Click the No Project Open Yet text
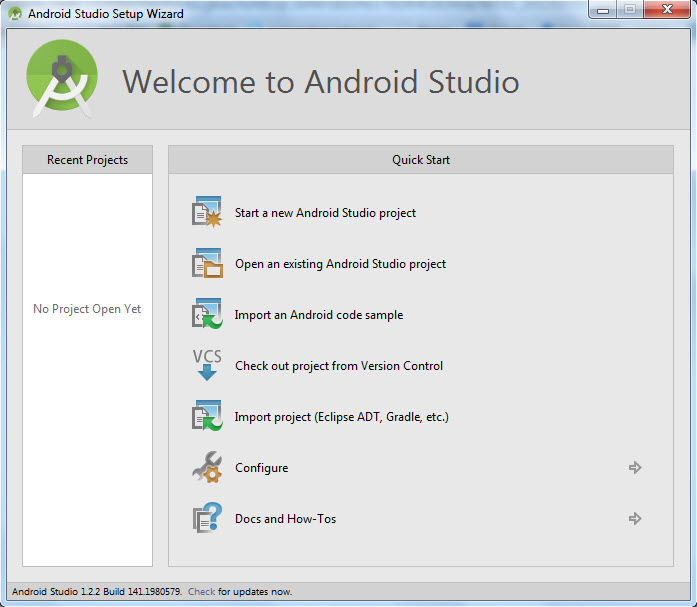 tap(87, 309)
